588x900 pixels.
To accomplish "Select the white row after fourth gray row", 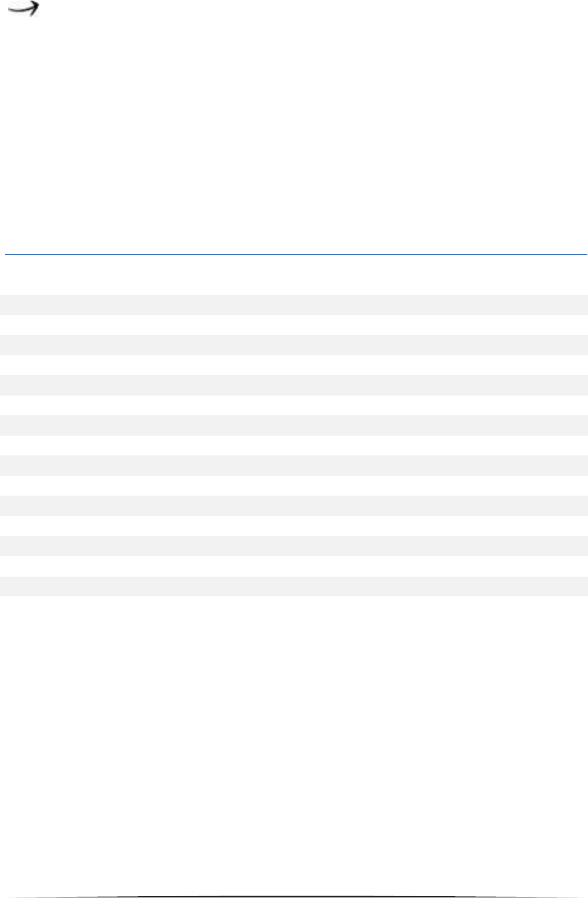I will [x=294, y=445].
